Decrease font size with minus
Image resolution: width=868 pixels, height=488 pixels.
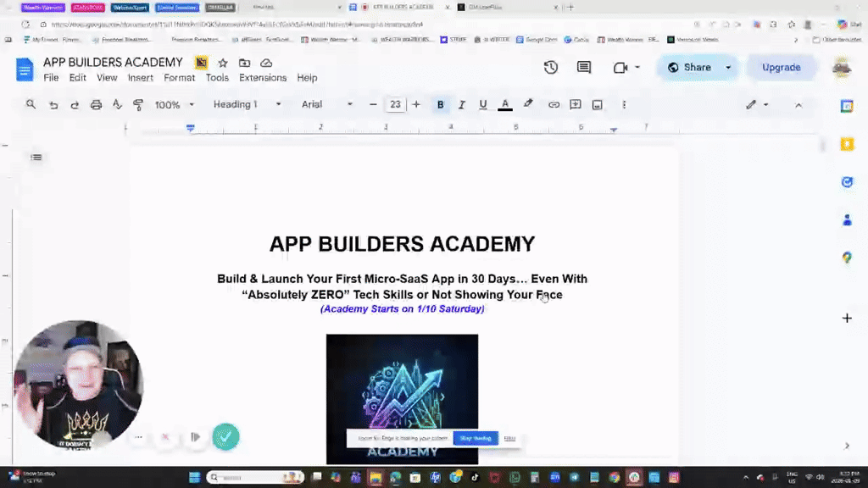[x=373, y=104]
